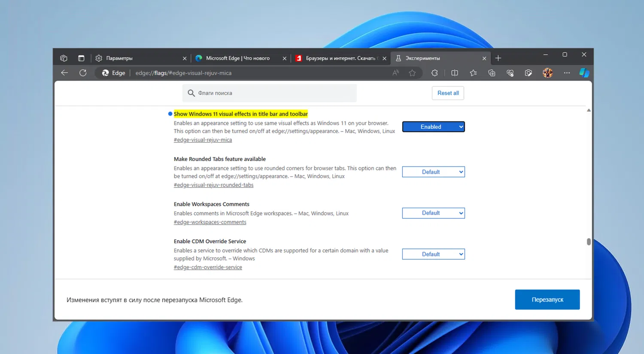
Task: Click the Флаги поиска search field
Action: tap(269, 93)
